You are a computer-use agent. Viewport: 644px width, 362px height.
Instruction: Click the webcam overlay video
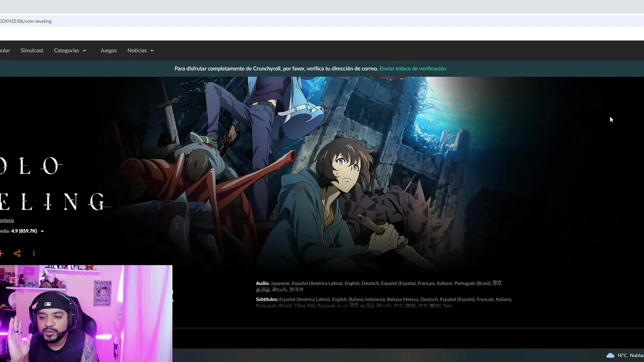[86, 314]
